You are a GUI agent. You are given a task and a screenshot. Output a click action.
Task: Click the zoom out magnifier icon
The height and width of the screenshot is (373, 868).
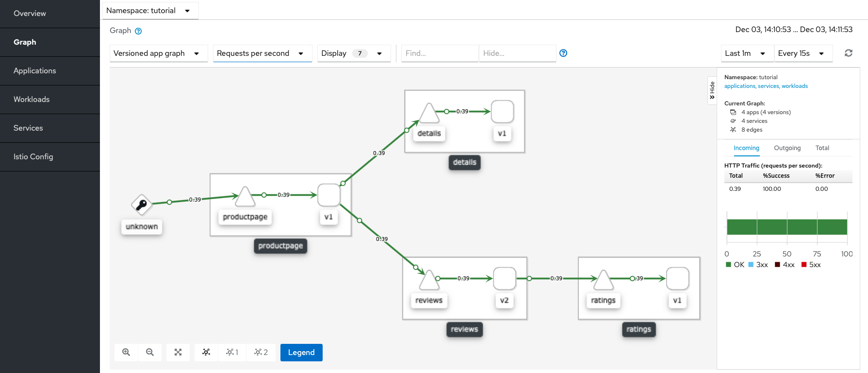[150, 353]
